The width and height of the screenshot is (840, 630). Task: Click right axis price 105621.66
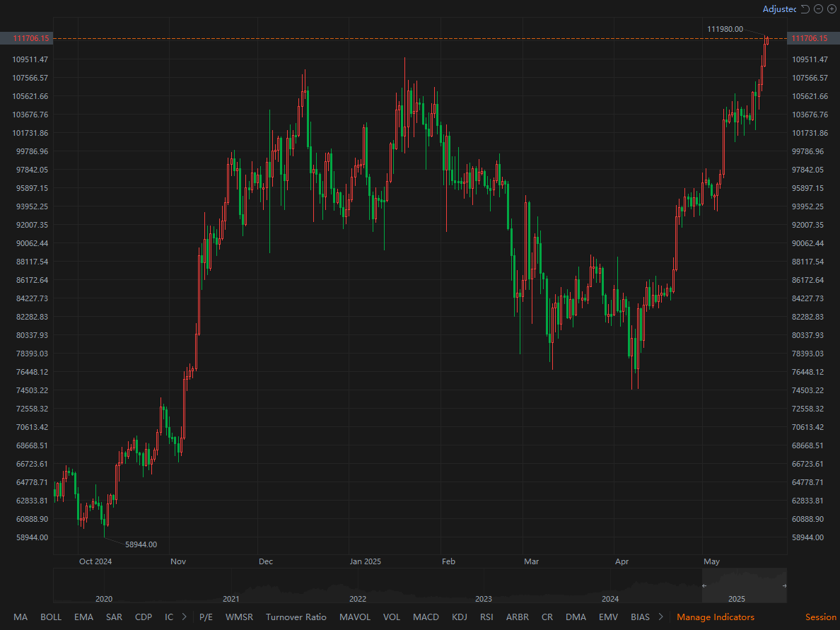point(810,96)
